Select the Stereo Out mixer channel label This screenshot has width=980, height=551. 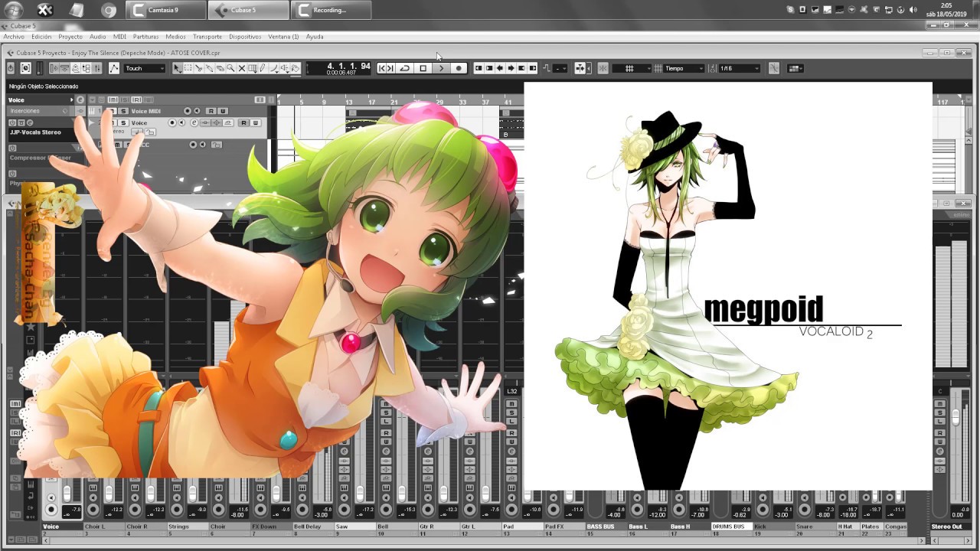[x=949, y=527]
